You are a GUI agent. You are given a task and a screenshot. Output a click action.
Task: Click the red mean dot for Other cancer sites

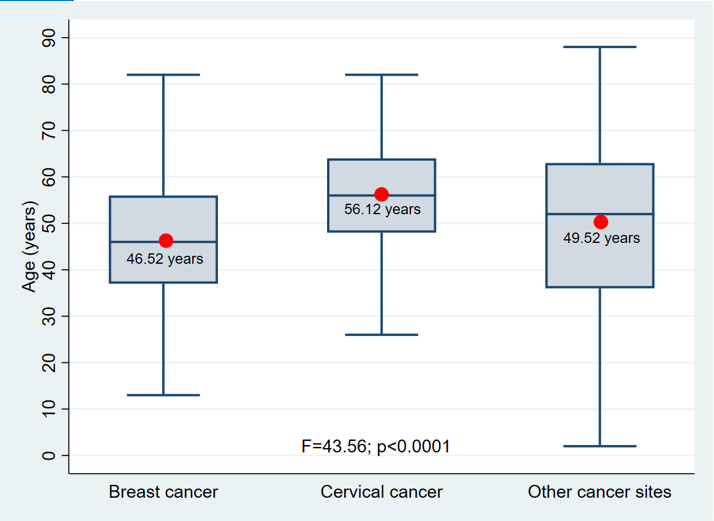tap(600, 222)
